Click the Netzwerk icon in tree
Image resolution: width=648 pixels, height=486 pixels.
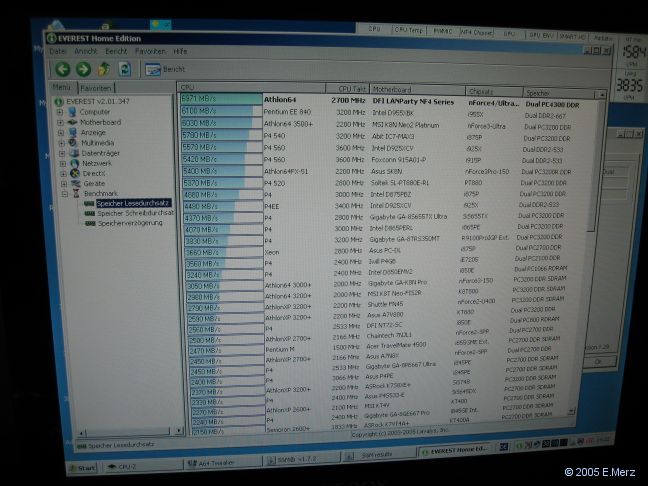[x=75, y=163]
